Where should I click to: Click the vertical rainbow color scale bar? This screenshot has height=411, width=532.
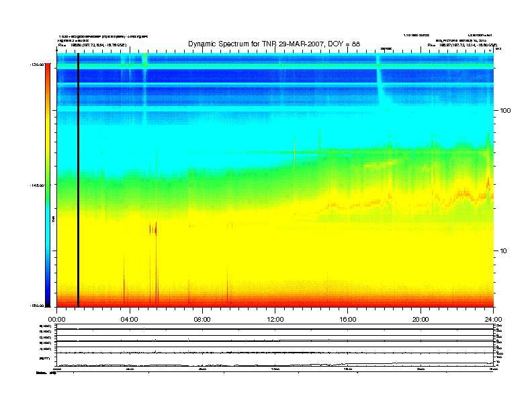pos(48,185)
